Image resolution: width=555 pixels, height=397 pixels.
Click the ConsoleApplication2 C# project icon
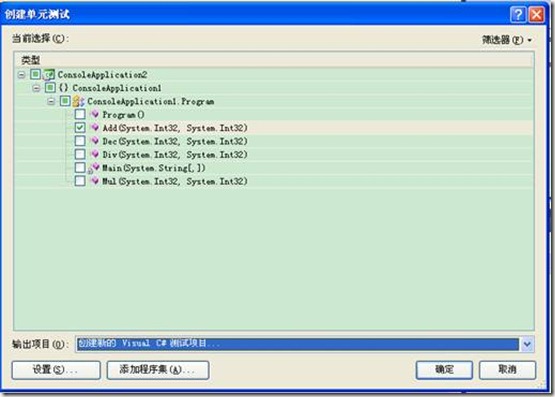pyautogui.click(x=49, y=75)
